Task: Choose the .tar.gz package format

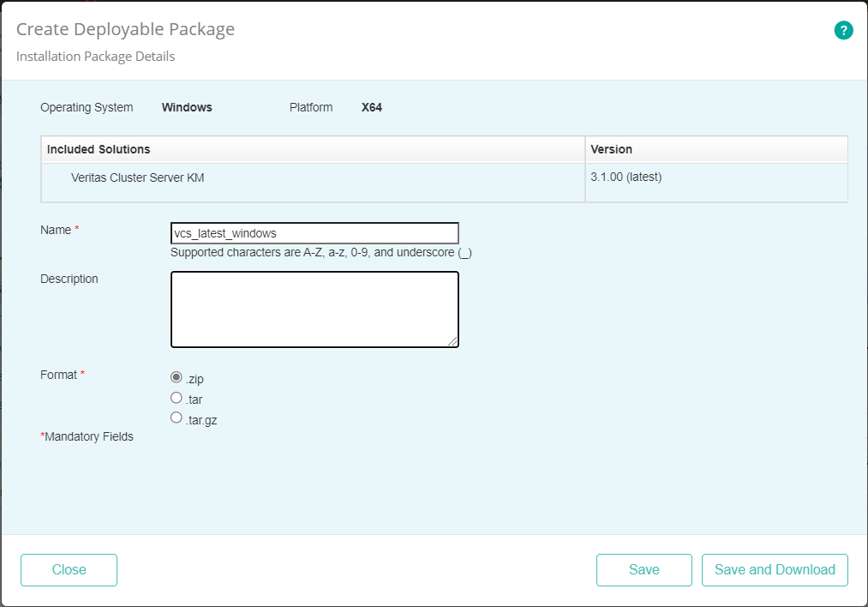Action: 177,417
